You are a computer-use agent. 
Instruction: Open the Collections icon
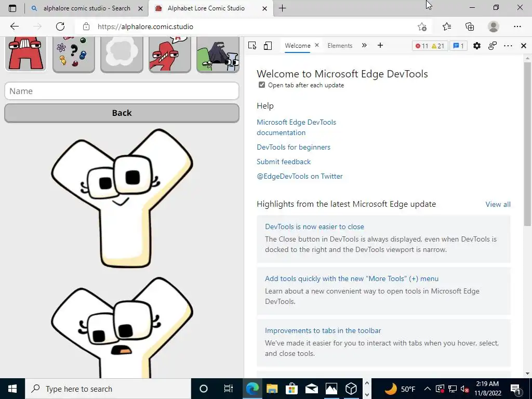[470, 26]
